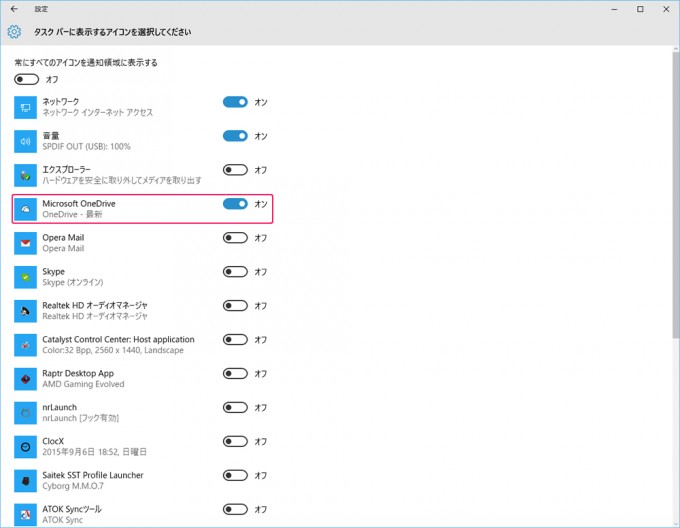Viewport: 680px width, 528px height.
Task: Click the scrollbar up arrow
Action: [x=676, y=49]
